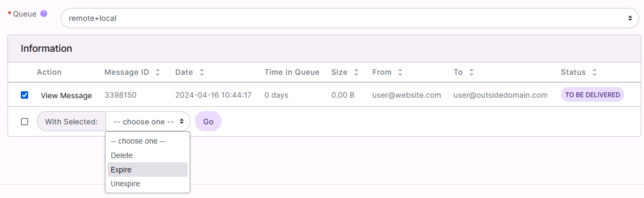Click the With Selected label
The height and width of the screenshot is (198, 644).
71,122
